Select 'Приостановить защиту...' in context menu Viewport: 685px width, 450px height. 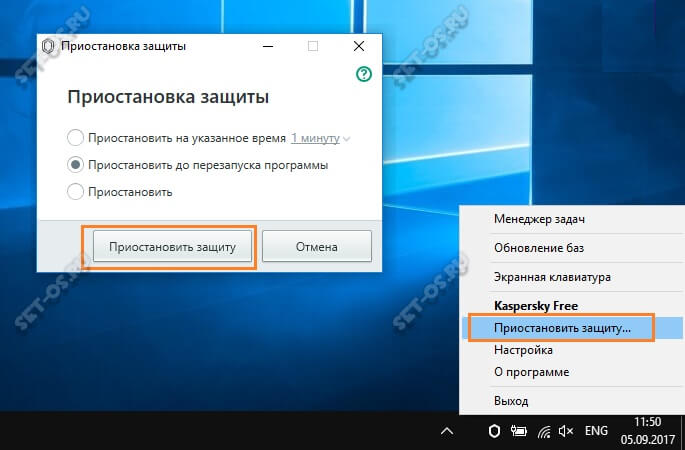pos(560,327)
